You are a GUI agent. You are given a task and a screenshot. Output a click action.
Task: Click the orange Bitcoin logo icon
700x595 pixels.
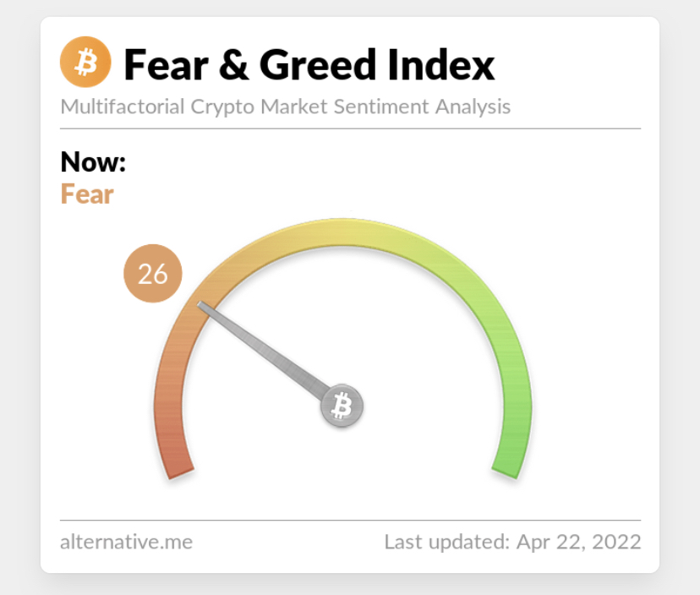click(x=85, y=62)
